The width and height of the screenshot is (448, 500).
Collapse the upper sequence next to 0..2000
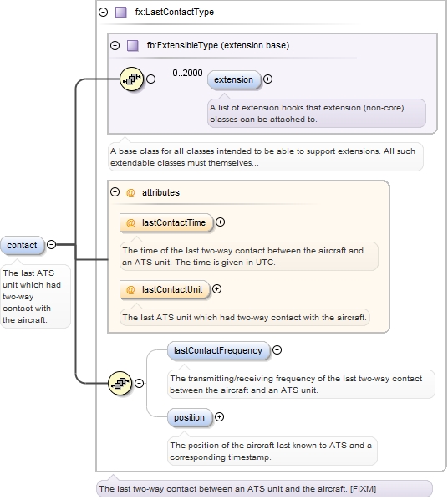[x=150, y=79]
